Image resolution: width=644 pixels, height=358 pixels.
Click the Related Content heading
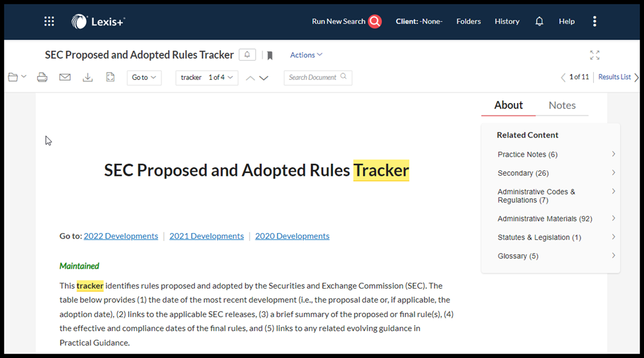coord(528,135)
